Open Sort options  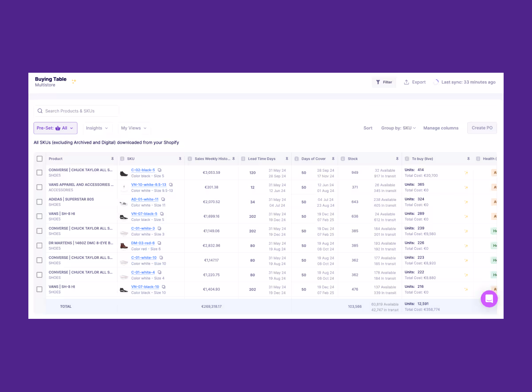368,128
